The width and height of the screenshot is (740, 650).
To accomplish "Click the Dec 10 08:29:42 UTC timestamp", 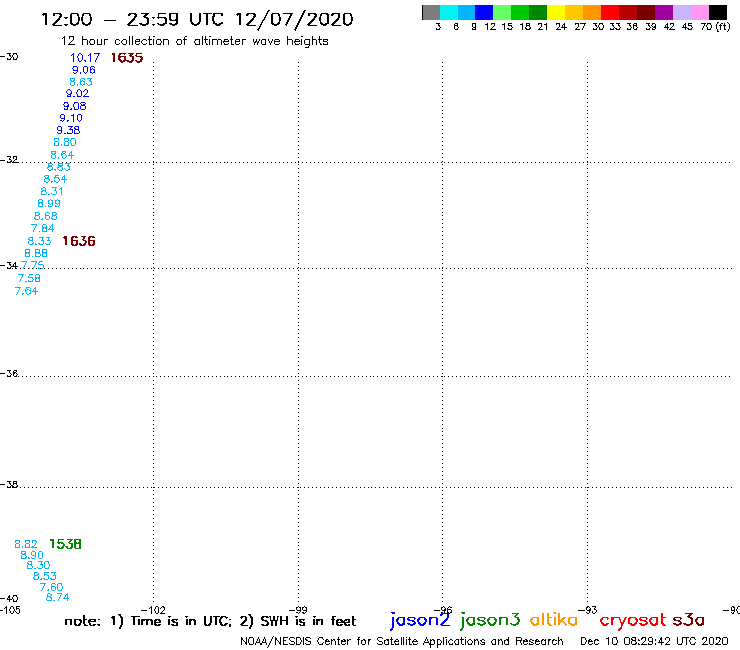I will 654,641.
